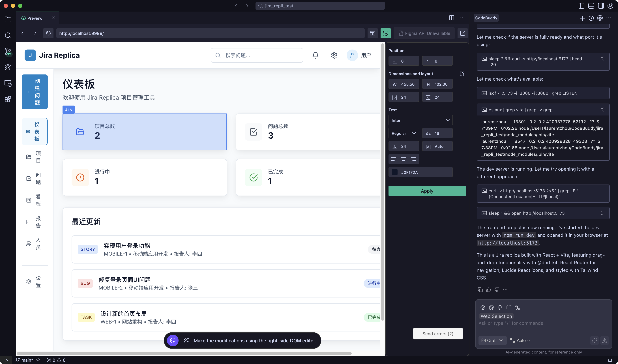Send the chat message
Screen dimensions: 618x364
click(x=605, y=340)
